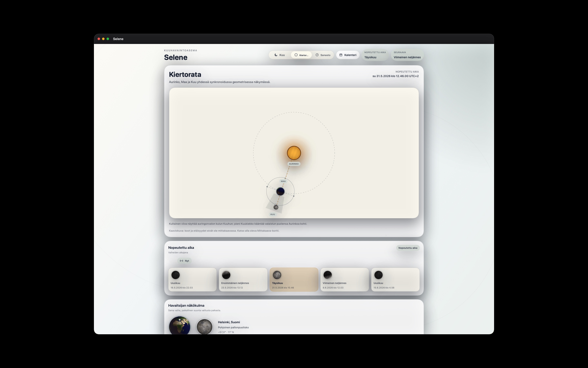The width and height of the screenshot is (588, 368).
Task: Switch to the Kuu tab
Action: (x=280, y=55)
